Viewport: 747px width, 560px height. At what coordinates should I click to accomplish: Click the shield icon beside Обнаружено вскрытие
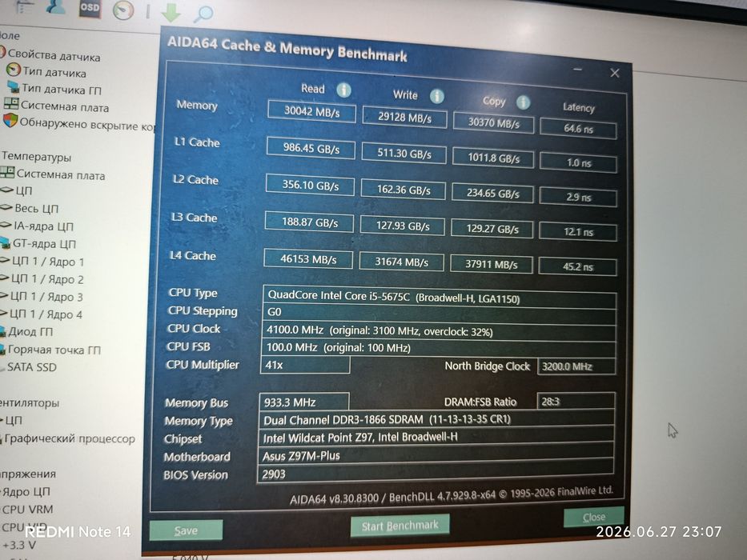10,121
